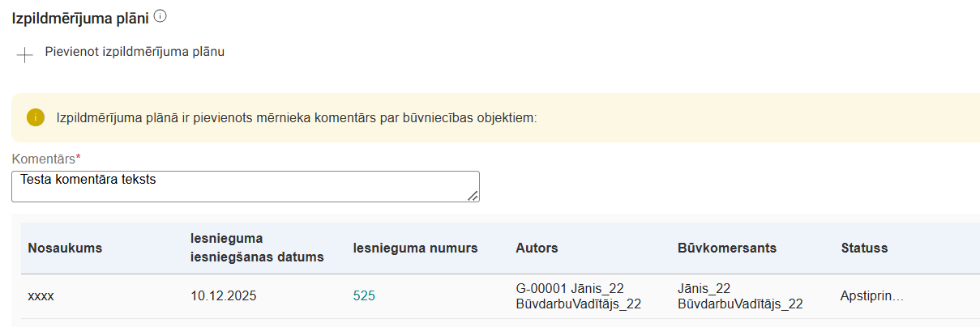Click the 'Iesnieguma numurs' column header
Image resolution: width=980 pixels, height=327 pixels.
[x=415, y=248]
